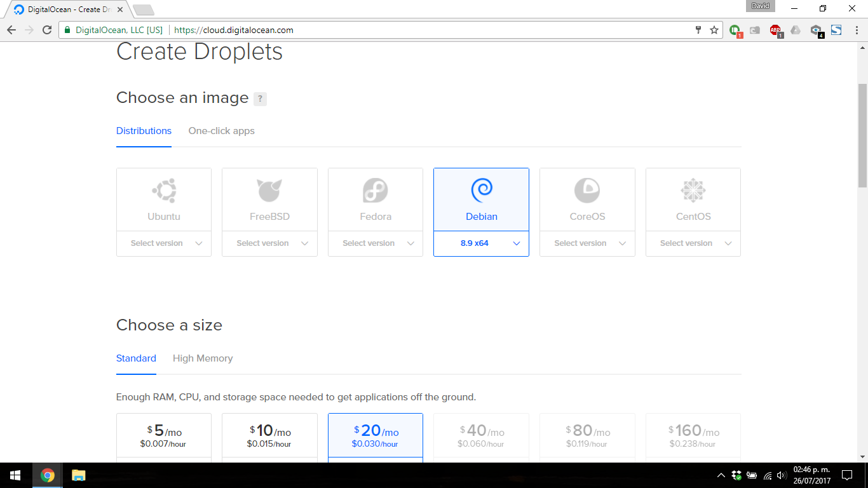The height and width of the screenshot is (488, 868).
Task: Reload the page with the refresh icon
Action: (47, 30)
